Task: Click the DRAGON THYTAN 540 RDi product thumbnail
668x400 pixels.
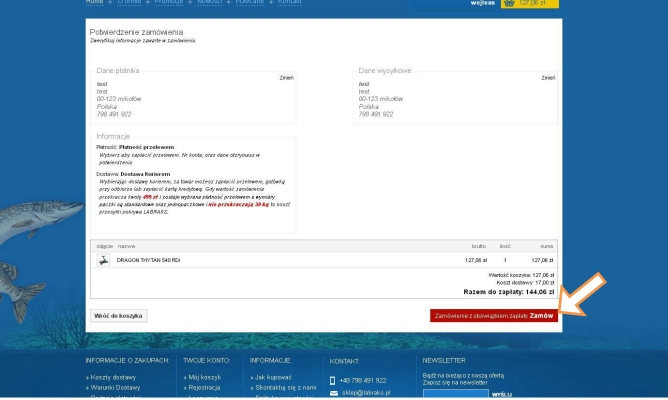Action: click(x=103, y=260)
